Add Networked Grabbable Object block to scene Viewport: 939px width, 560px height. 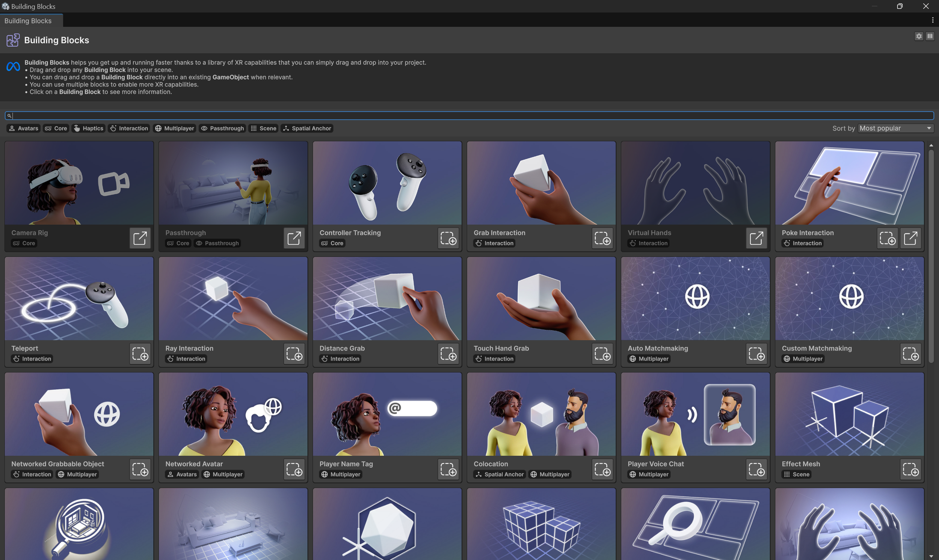(140, 469)
